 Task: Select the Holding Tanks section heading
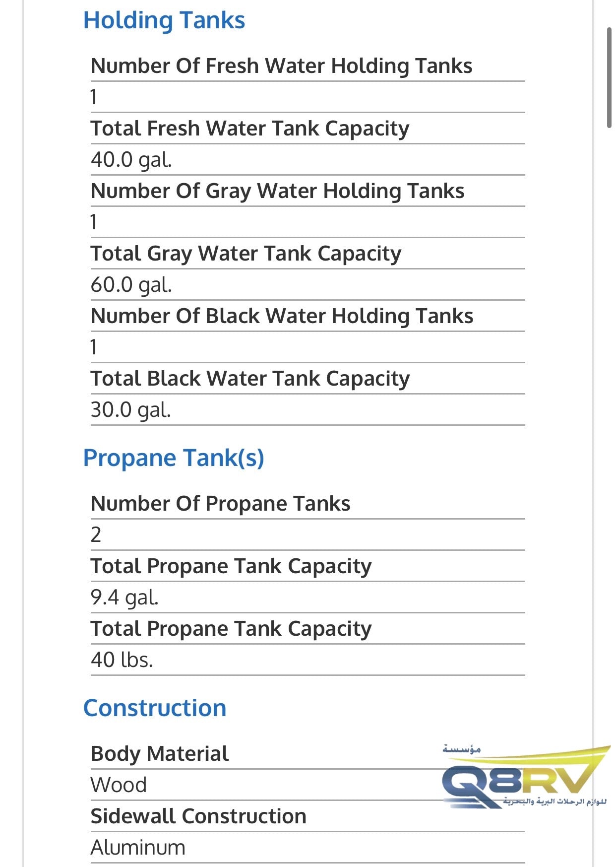pos(164,21)
